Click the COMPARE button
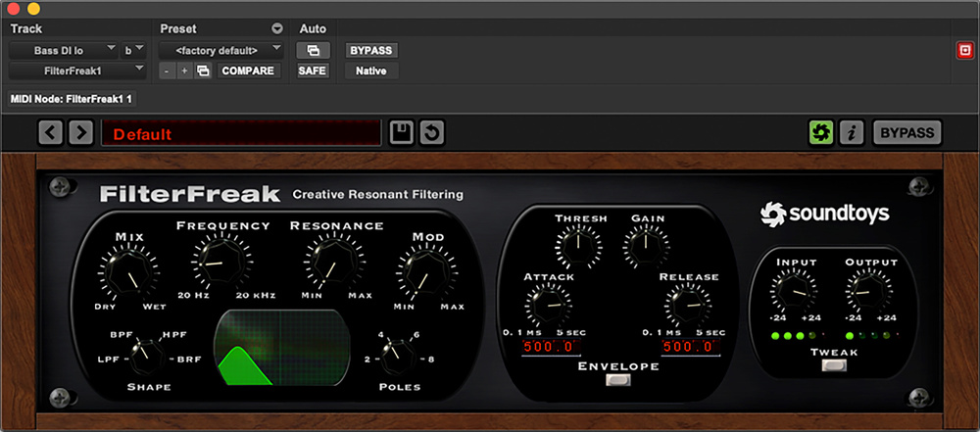 [x=248, y=71]
